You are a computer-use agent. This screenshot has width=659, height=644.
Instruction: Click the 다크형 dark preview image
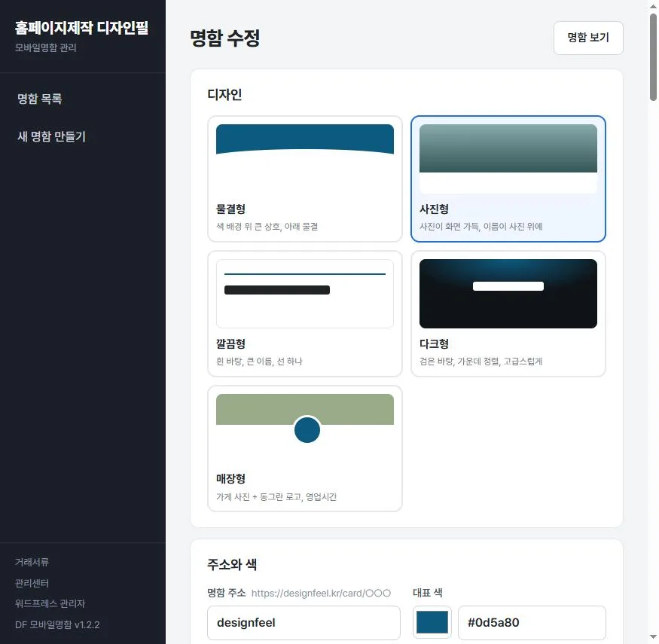click(x=508, y=294)
